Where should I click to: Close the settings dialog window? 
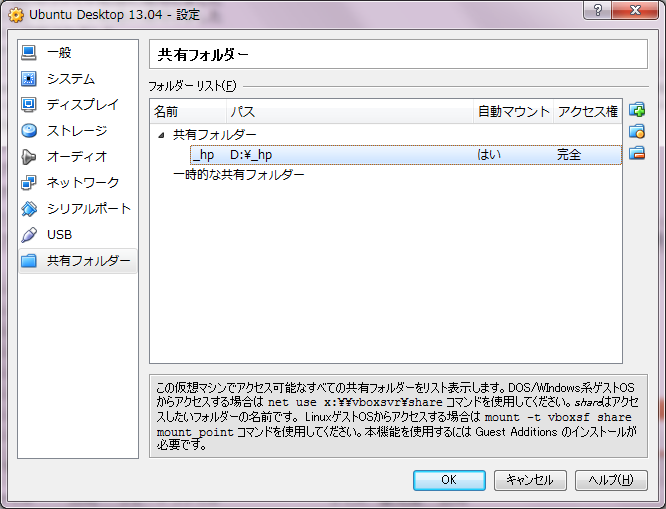coord(635,10)
